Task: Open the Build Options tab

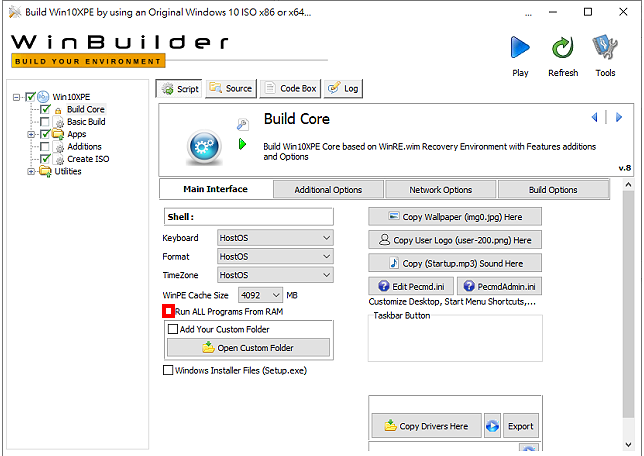Action: coord(553,190)
